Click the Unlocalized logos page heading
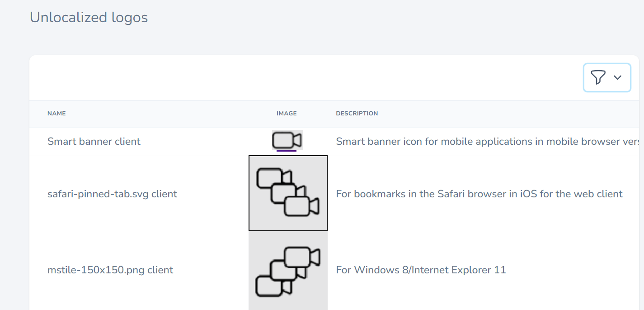 tap(89, 17)
